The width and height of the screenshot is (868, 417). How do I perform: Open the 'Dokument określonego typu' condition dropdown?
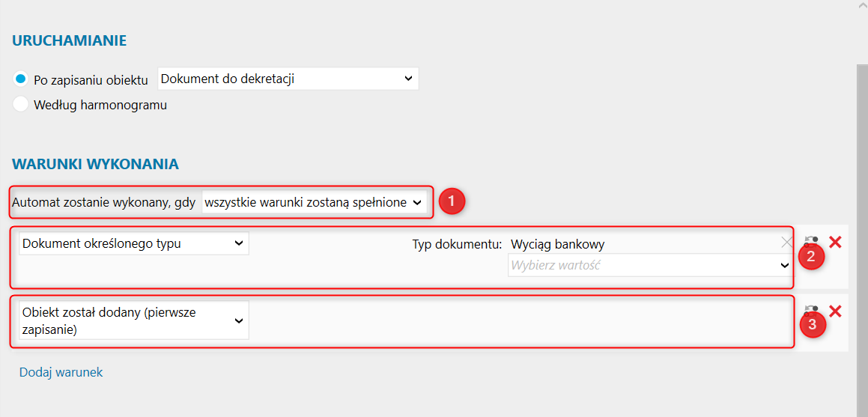click(x=133, y=243)
